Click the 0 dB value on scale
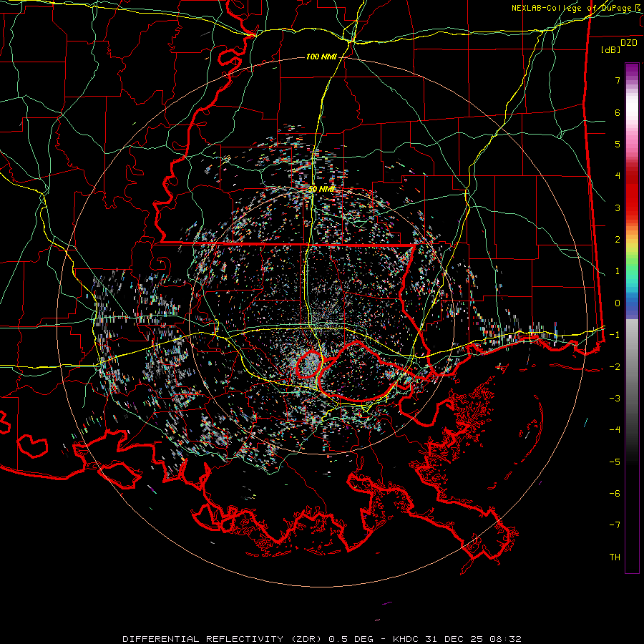Image resolution: width=644 pixels, height=644 pixels. coord(618,303)
